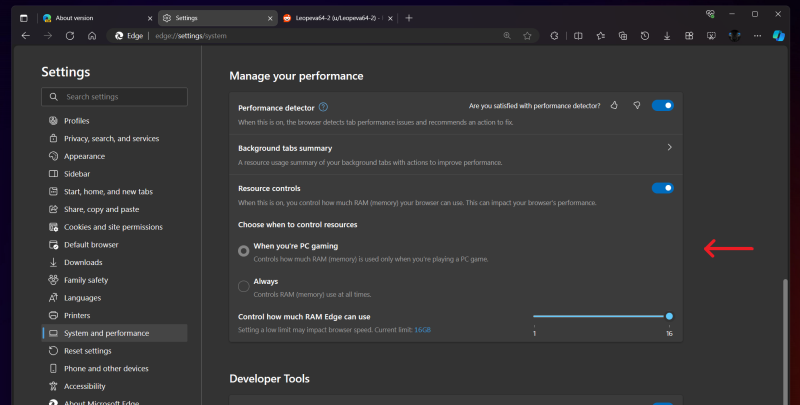Click the Split screen toolbar icon
Viewport: 800px width, 405px height.
pyautogui.click(x=578, y=35)
